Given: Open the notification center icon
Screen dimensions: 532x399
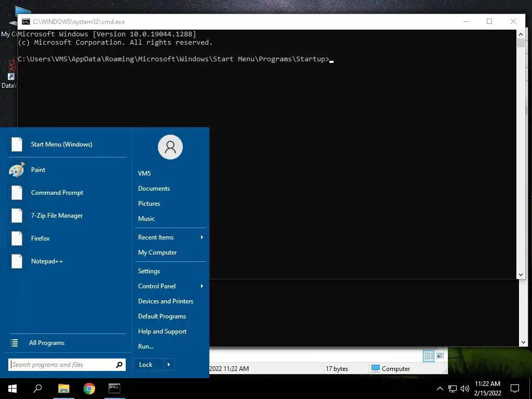Looking at the screenshot, I should pos(515,389).
